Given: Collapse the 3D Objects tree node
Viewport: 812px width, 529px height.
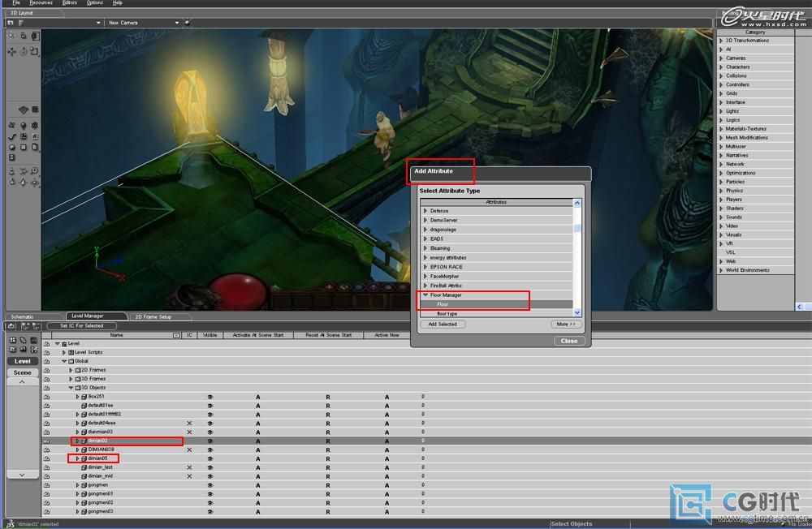Looking at the screenshot, I should click(71, 388).
